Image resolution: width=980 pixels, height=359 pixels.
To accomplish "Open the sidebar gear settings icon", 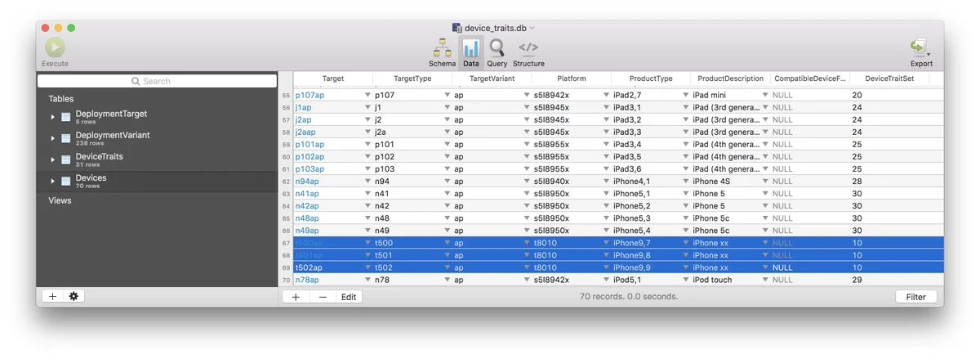I will pos(73,296).
